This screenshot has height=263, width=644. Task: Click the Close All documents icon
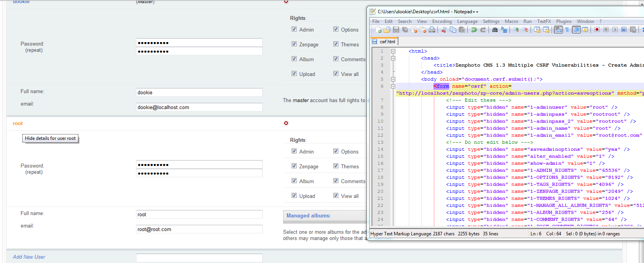pyautogui.click(x=423, y=30)
